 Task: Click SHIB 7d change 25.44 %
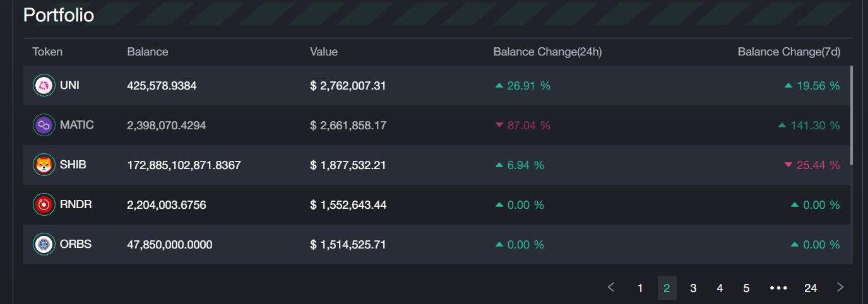(x=812, y=165)
